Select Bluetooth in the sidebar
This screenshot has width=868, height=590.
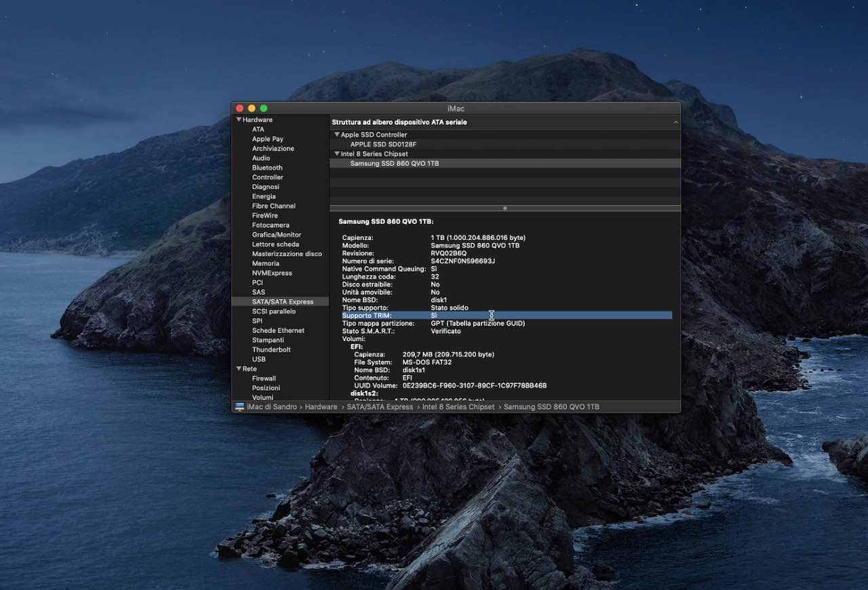point(267,168)
